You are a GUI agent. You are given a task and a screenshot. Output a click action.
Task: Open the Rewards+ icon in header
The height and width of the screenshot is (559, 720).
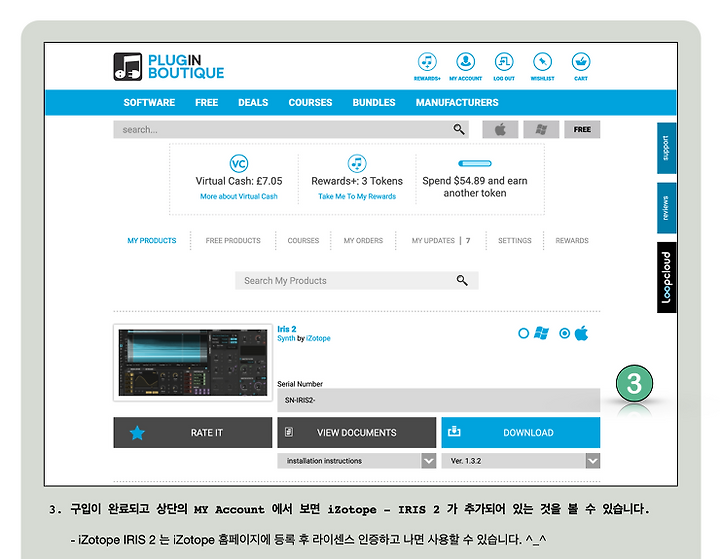click(427, 62)
